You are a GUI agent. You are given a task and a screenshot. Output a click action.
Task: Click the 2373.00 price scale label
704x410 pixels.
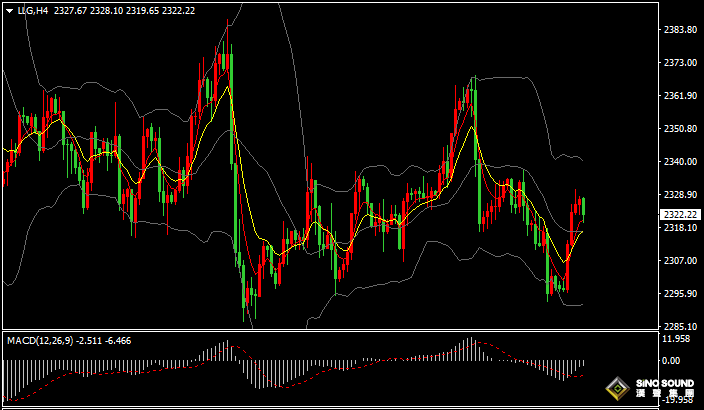(680, 63)
